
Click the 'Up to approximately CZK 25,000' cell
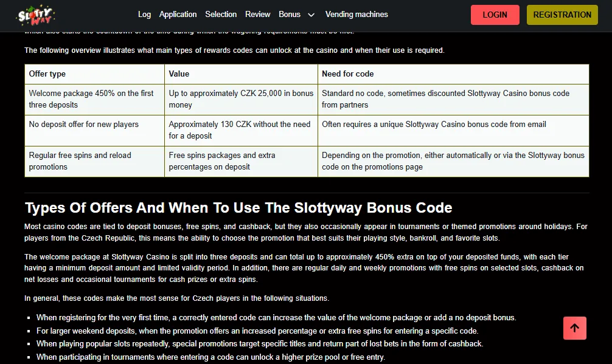[241, 100]
